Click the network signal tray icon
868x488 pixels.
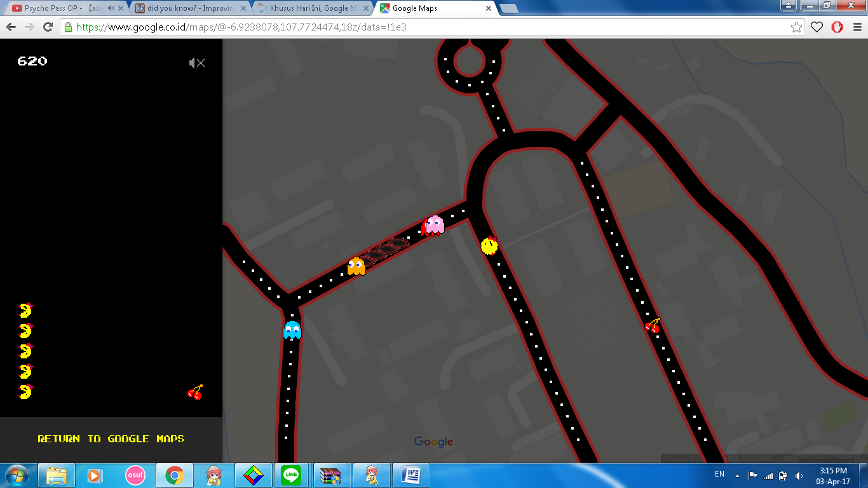(x=768, y=475)
